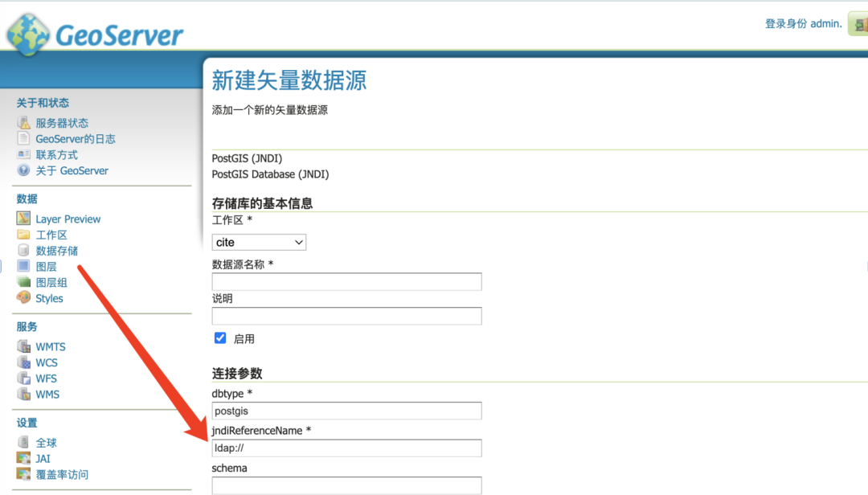Uncheck the 启用 enabled checkbox
Image resolution: width=868 pixels, height=495 pixels.
click(x=220, y=338)
